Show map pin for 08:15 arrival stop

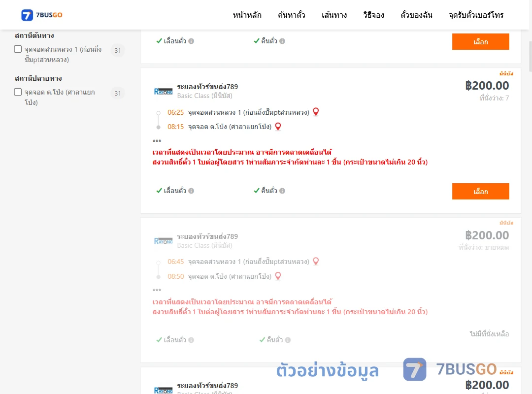[278, 127]
